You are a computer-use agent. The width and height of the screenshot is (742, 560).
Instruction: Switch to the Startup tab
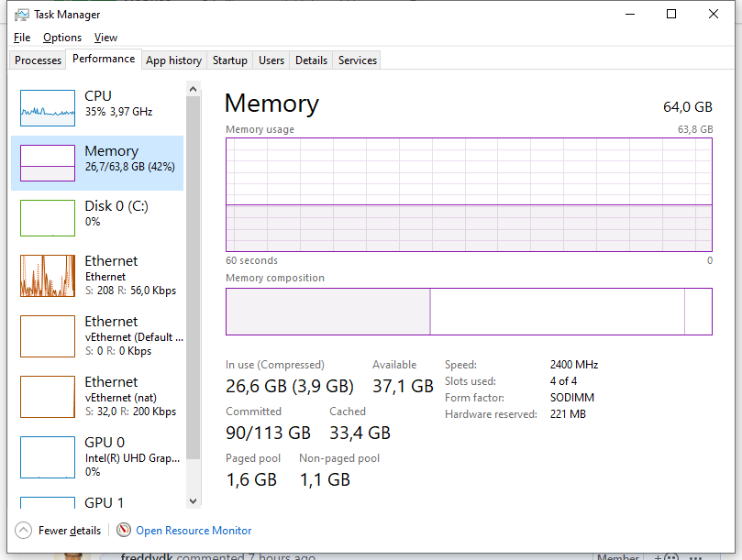coord(230,60)
